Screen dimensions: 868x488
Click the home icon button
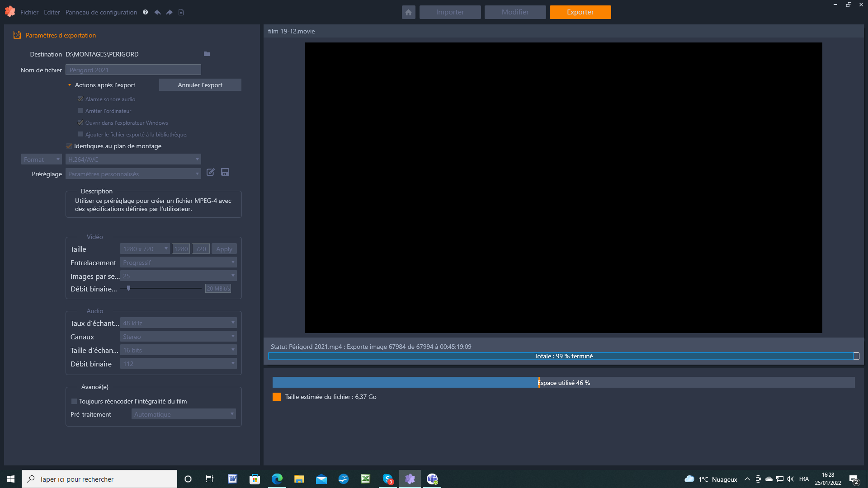(408, 12)
